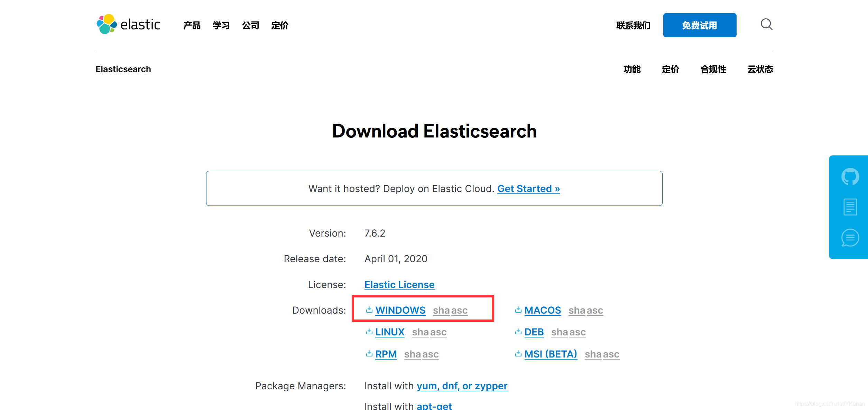The height and width of the screenshot is (410, 868).
Task: Open asc link for WINDOWS
Action: 460,310
